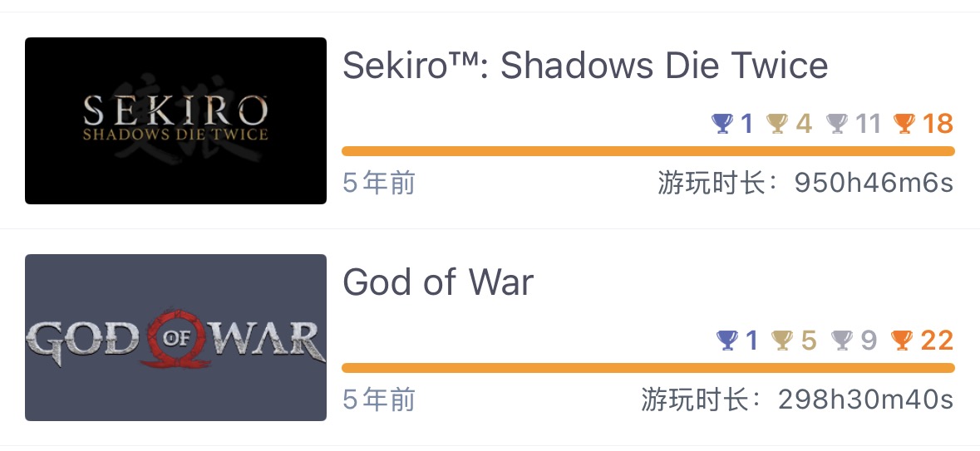Viewport: 980px width, 451px height.
Task: Open God of War cover thumbnail
Action: click(x=175, y=337)
